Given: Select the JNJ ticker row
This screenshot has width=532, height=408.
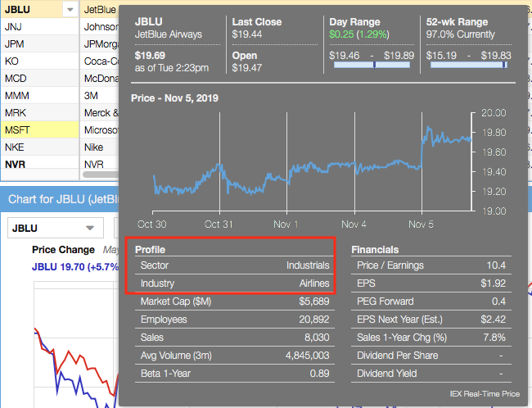Looking at the screenshot, I should (x=40, y=27).
